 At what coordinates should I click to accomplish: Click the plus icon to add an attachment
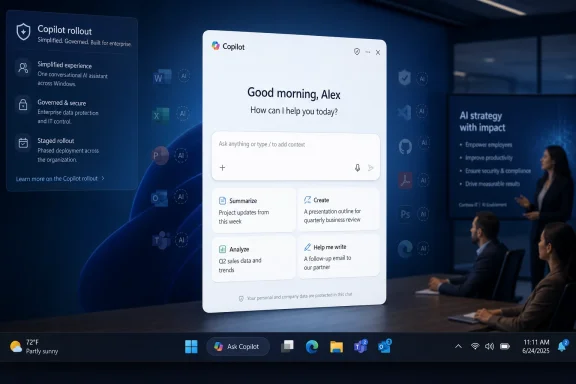(x=222, y=168)
